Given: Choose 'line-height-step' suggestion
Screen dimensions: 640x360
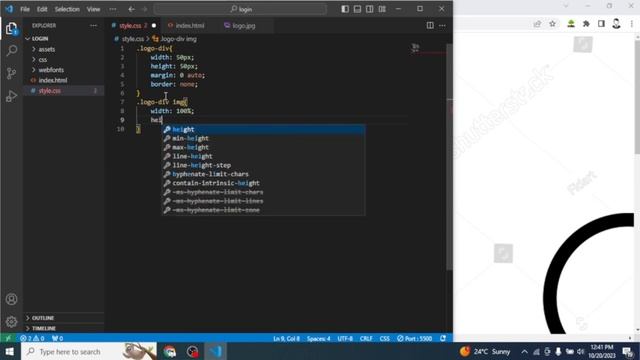Looking at the screenshot, I should pos(263,165).
